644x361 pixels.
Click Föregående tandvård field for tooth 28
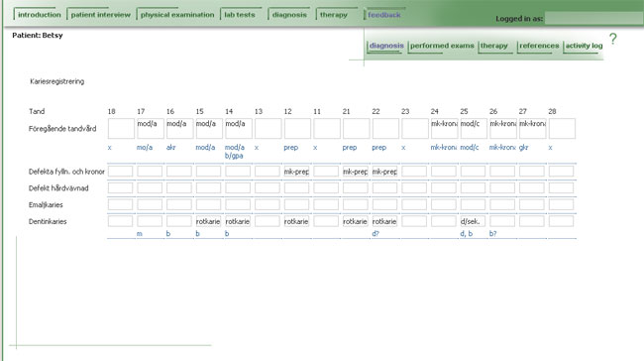[562, 128]
